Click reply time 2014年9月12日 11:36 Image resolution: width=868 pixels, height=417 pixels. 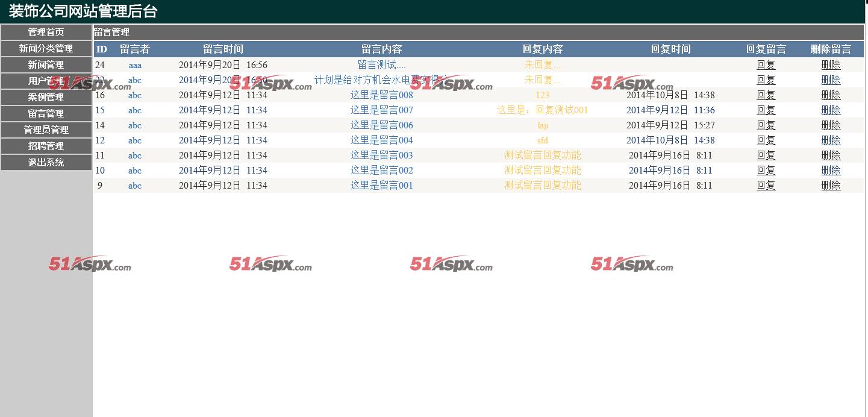670,110
